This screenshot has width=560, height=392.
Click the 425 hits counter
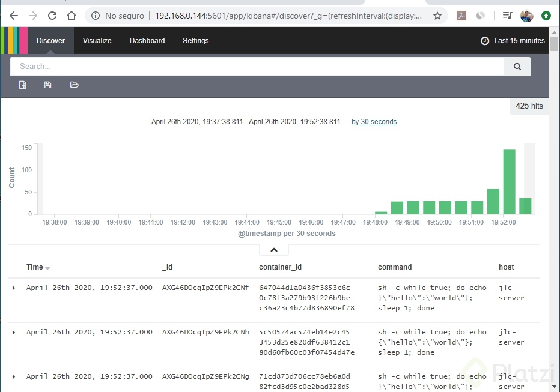(x=528, y=106)
